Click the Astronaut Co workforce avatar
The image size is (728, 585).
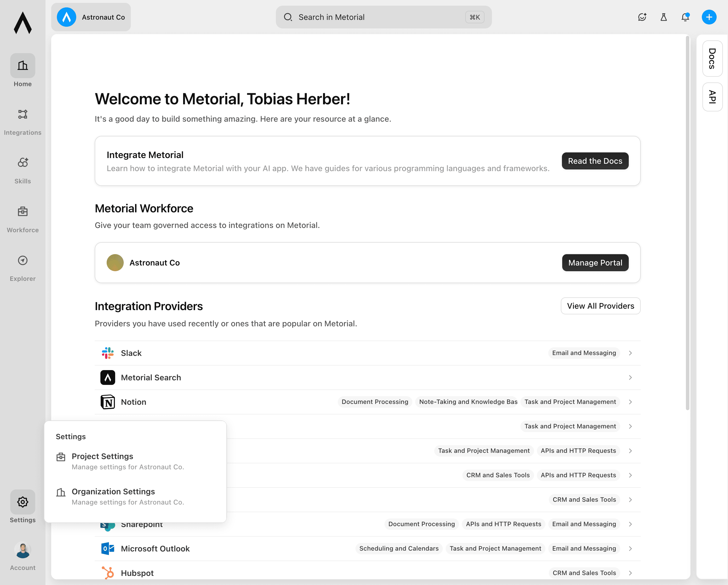[x=115, y=262]
